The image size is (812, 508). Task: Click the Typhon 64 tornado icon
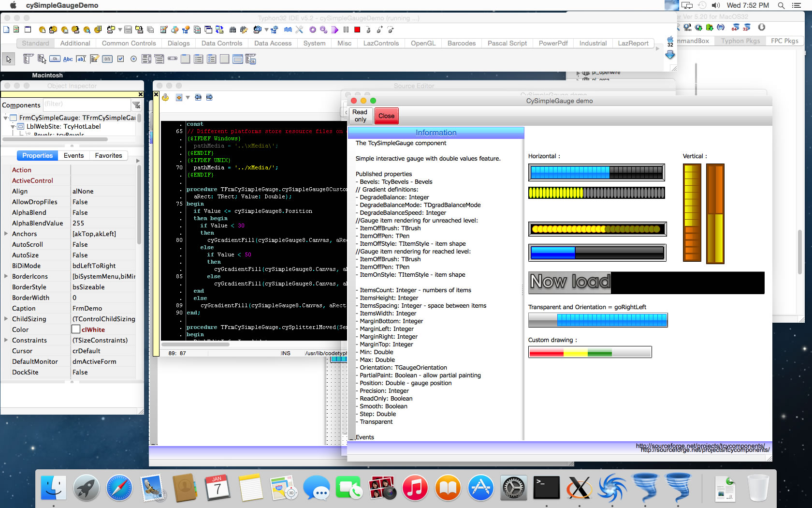click(x=735, y=28)
